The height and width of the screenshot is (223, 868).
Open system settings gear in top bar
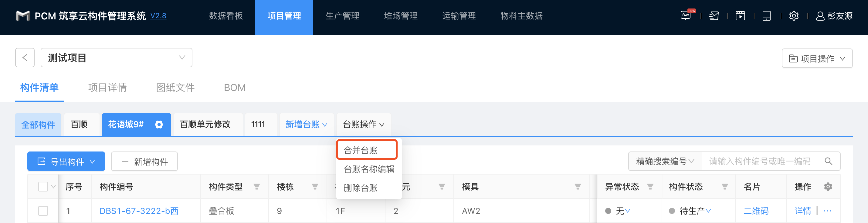point(794,16)
